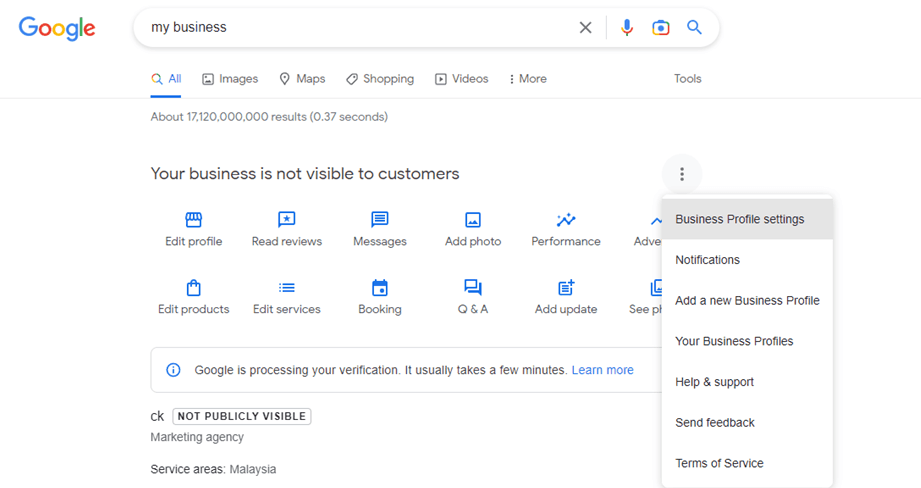Choose Send feedback from the menu

[747, 423]
